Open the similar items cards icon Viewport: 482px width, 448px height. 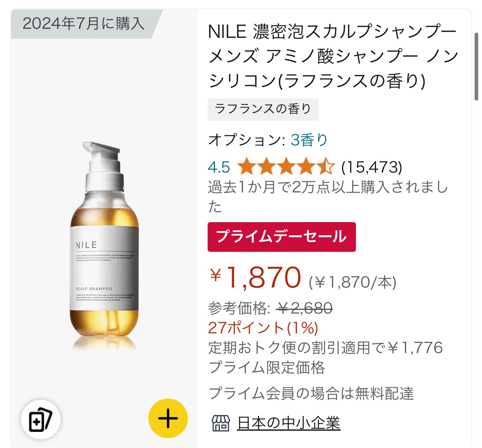40,420
